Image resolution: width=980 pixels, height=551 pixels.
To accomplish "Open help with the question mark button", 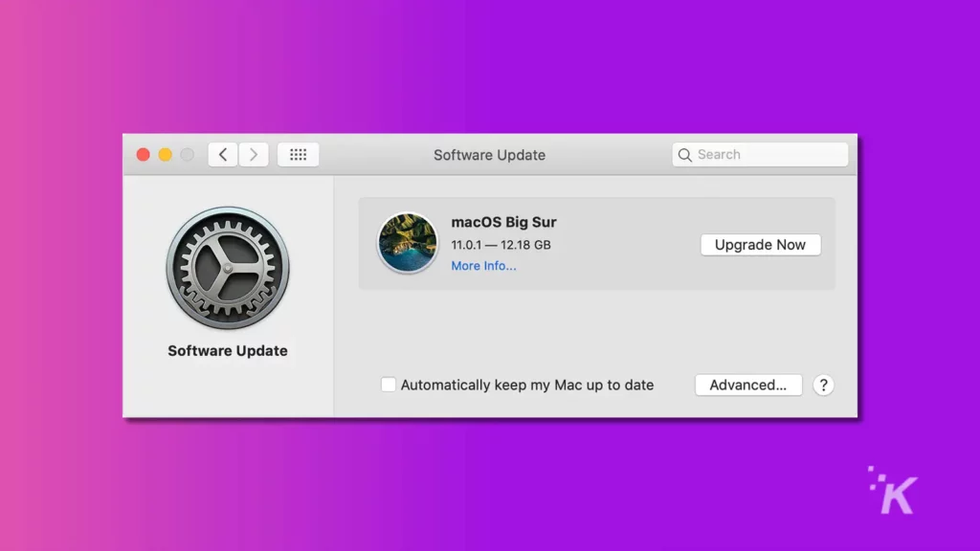I will coord(823,385).
